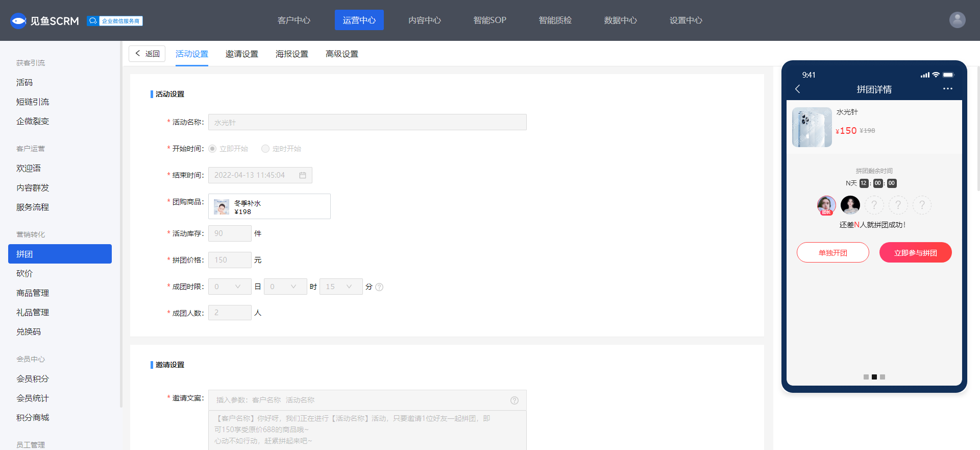Switch to the 海报设置 tab
Image resolution: width=980 pixels, height=450 pixels.
tap(291, 54)
